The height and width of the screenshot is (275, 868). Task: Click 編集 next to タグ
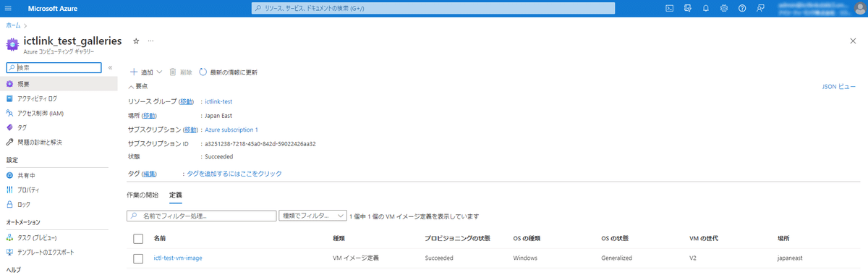[x=150, y=174]
